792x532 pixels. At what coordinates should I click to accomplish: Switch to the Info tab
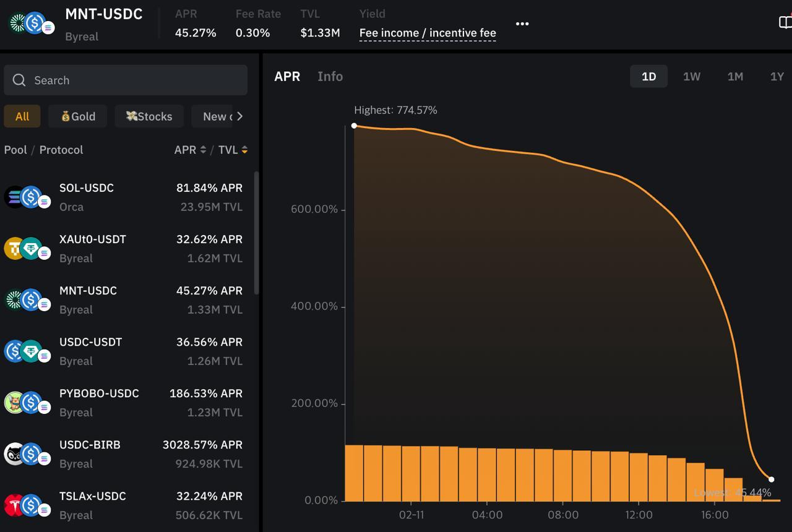tap(330, 77)
